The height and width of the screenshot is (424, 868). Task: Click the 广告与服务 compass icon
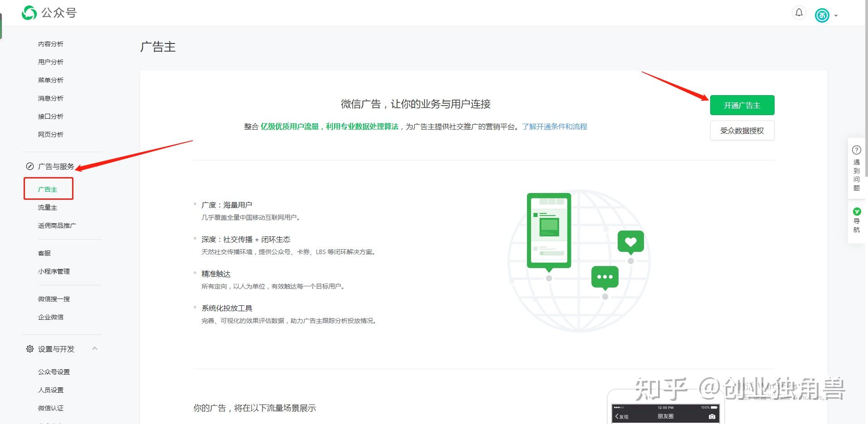click(x=30, y=166)
